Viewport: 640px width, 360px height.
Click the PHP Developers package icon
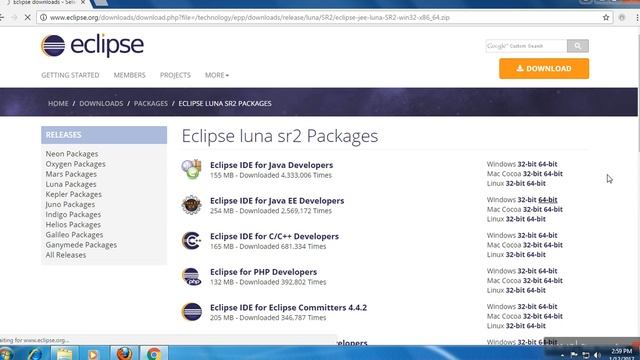click(191, 276)
